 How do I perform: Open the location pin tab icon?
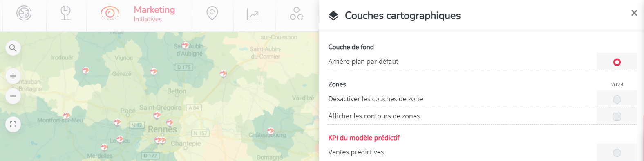tap(212, 13)
